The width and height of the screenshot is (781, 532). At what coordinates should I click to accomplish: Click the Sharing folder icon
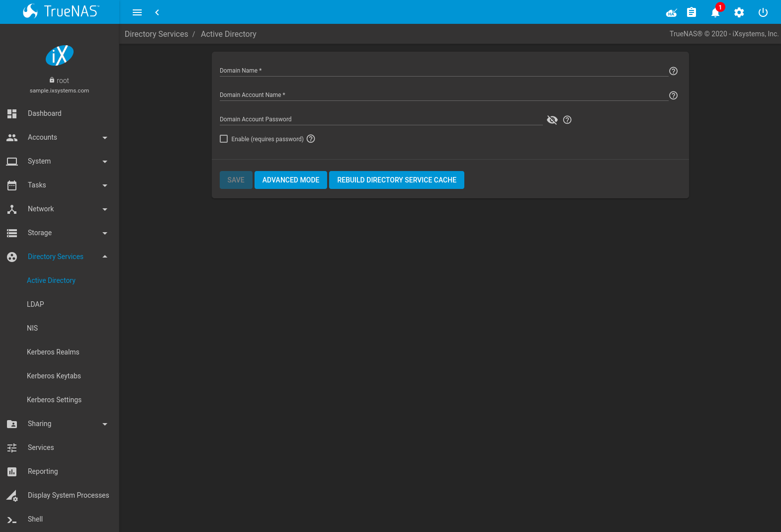coord(12,424)
